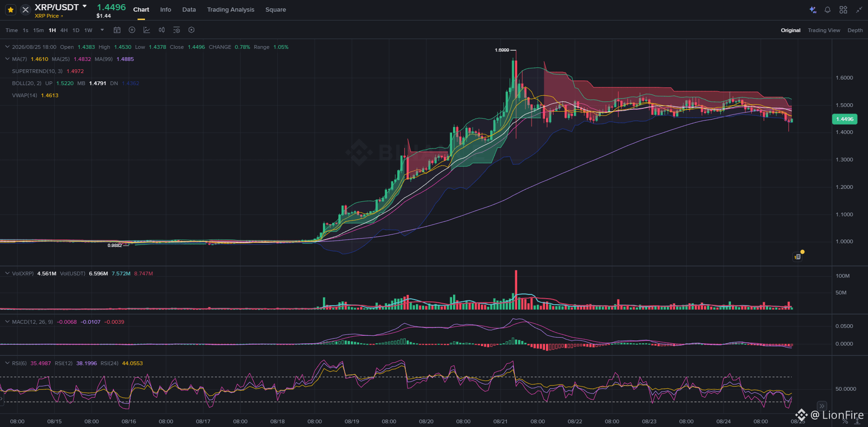Select the 1s interval

tap(26, 30)
